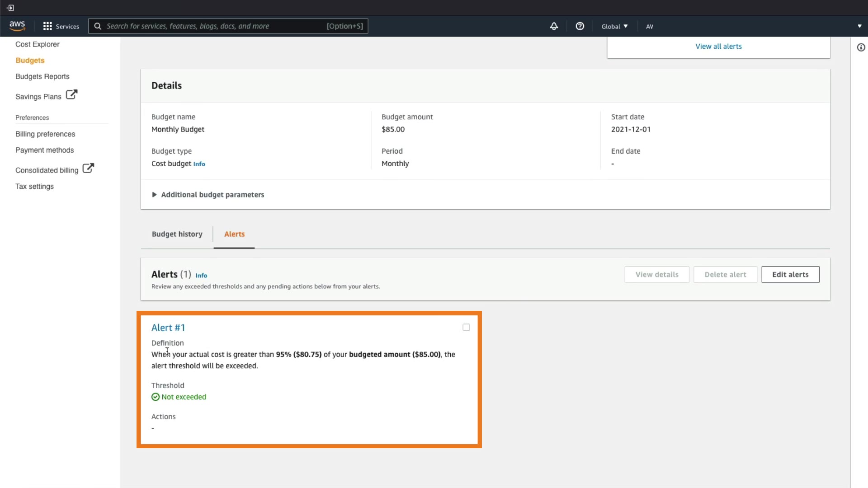Screen dimensions: 868x488
Task: Open Cost Explorer in the sidebar
Action: [x=37, y=44]
